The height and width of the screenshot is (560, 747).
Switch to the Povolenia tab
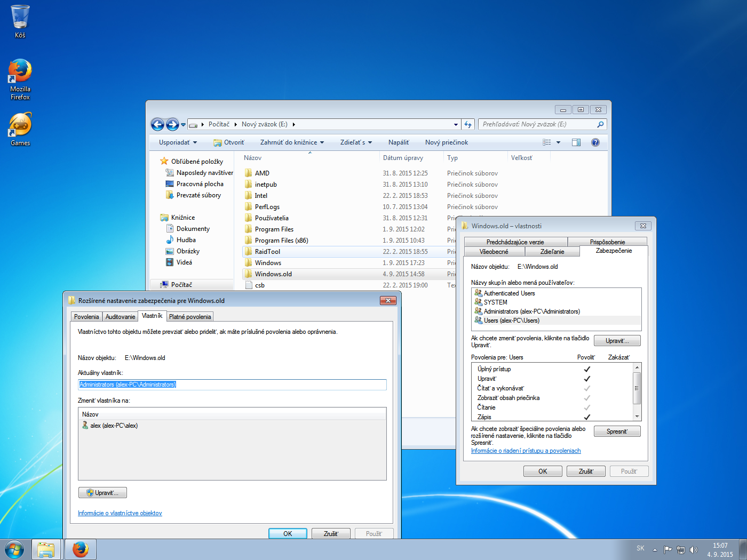(x=86, y=317)
